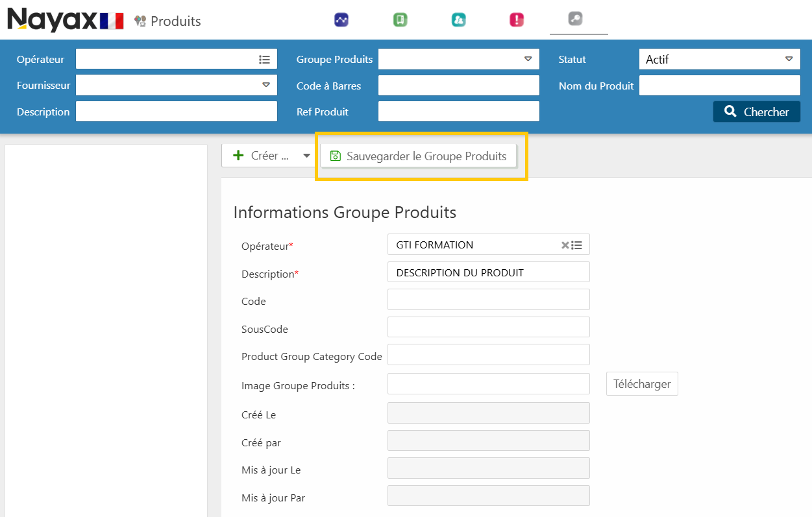Open the red alert exclamation icon

(517, 20)
